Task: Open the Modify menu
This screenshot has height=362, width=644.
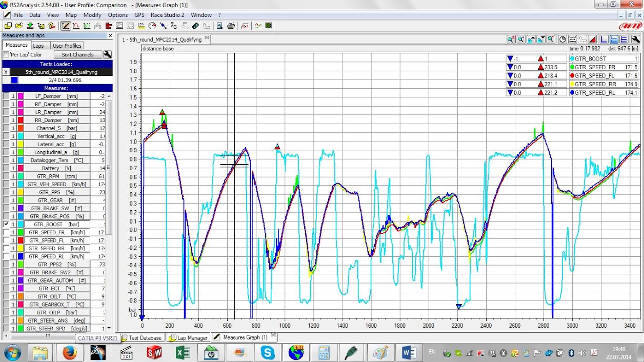Action: pos(92,15)
